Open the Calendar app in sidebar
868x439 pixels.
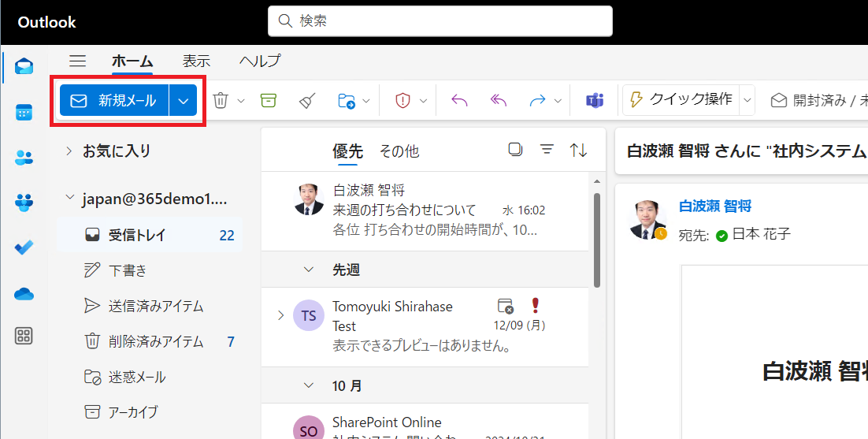(x=24, y=113)
